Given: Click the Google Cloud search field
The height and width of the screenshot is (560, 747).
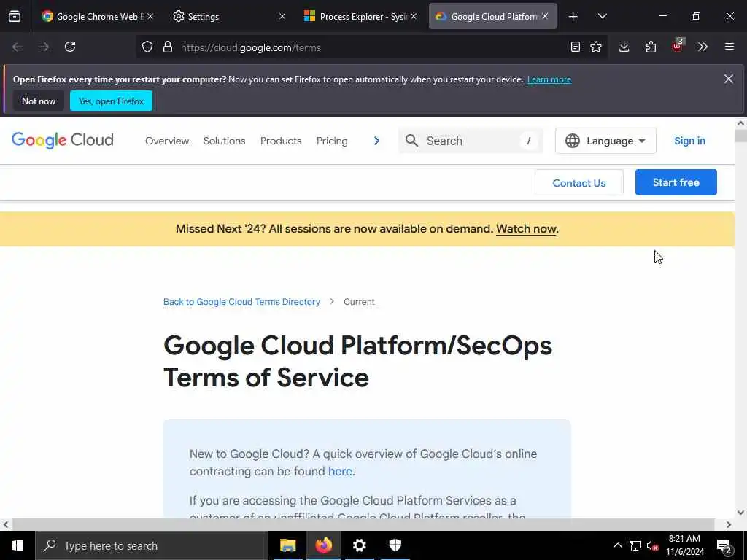Looking at the screenshot, I should [471, 141].
